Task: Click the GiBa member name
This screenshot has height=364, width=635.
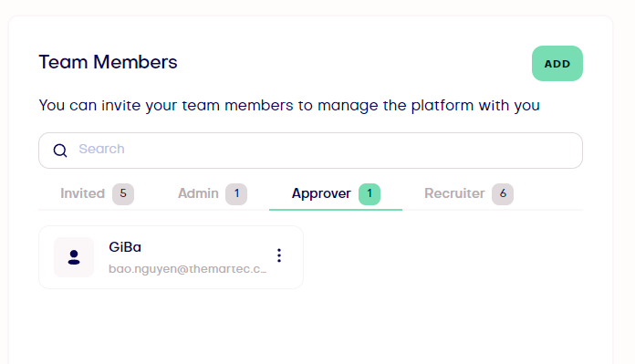Action: [125, 247]
